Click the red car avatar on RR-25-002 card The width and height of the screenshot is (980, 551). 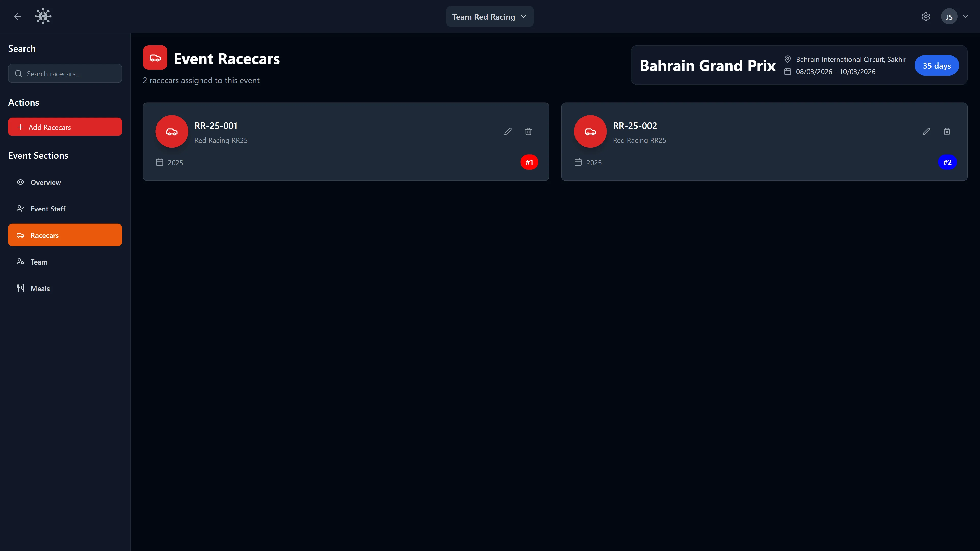click(x=590, y=131)
